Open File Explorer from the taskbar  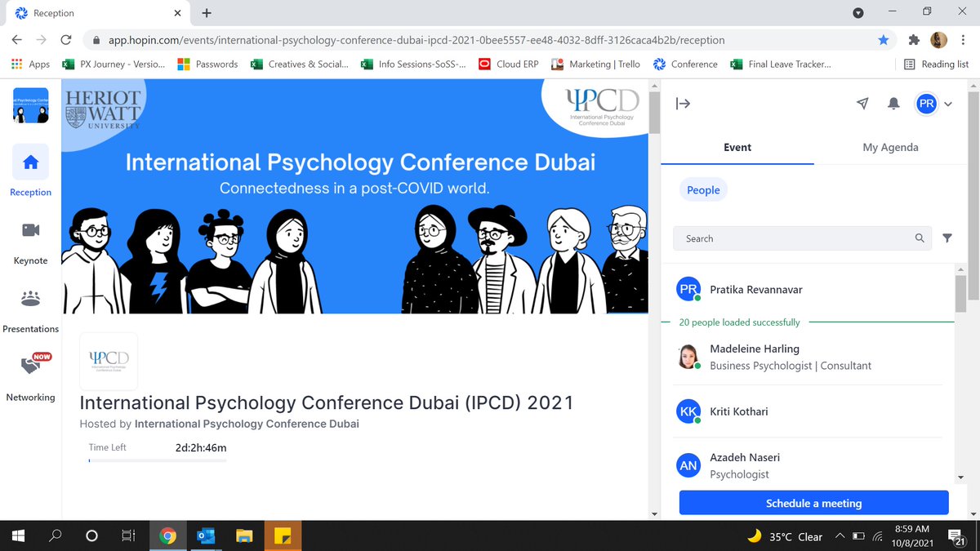coord(243,536)
